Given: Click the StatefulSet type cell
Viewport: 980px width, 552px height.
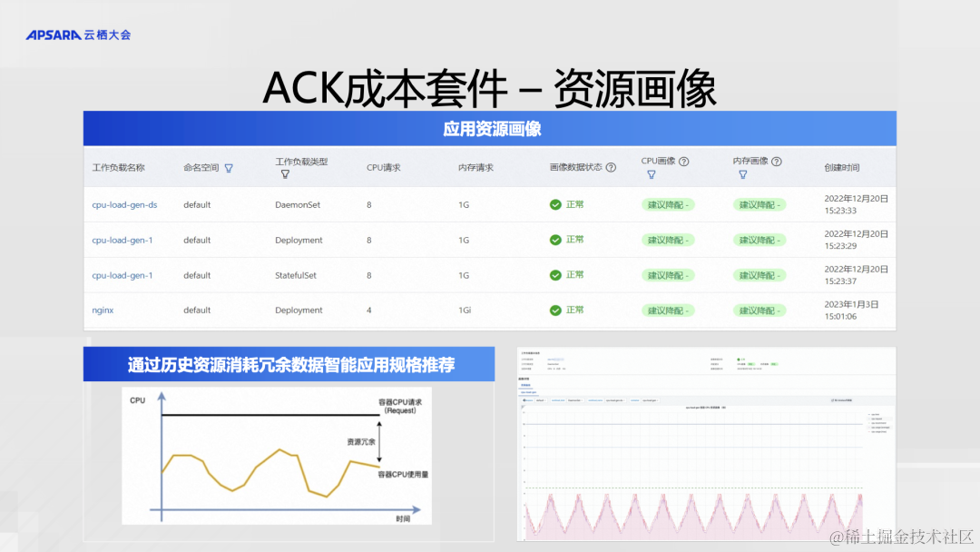Looking at the screenshot, I should coord(296,275).
